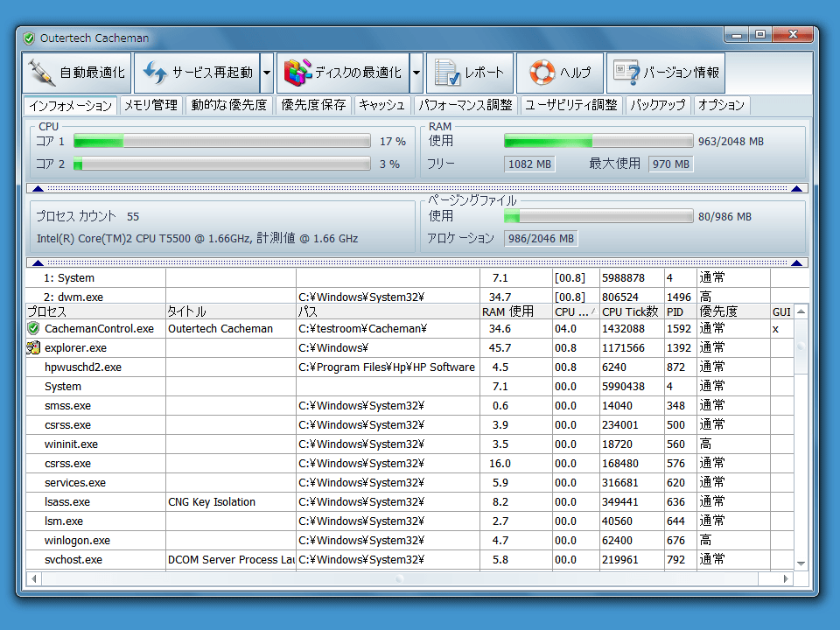Click the 最大使用 970 MB field
Image resolution: width=840 pixels, height=630 pixels.
pyautogui.click(x=670, y=164)
